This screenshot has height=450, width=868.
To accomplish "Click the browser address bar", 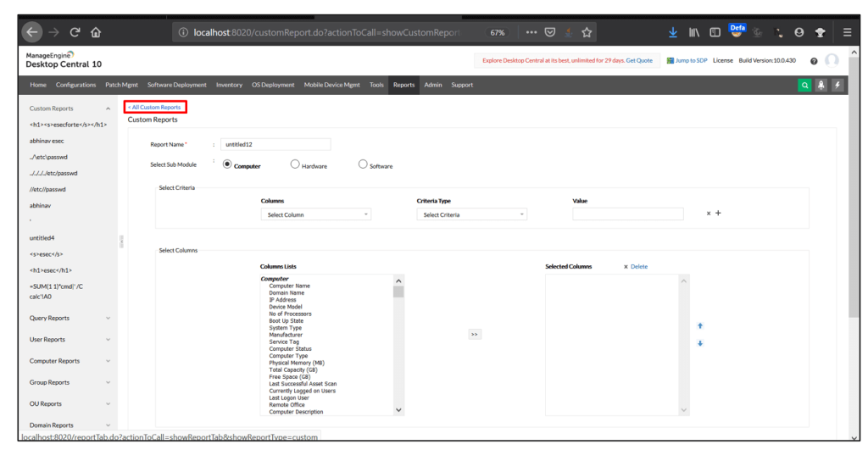I will (330, 33).
